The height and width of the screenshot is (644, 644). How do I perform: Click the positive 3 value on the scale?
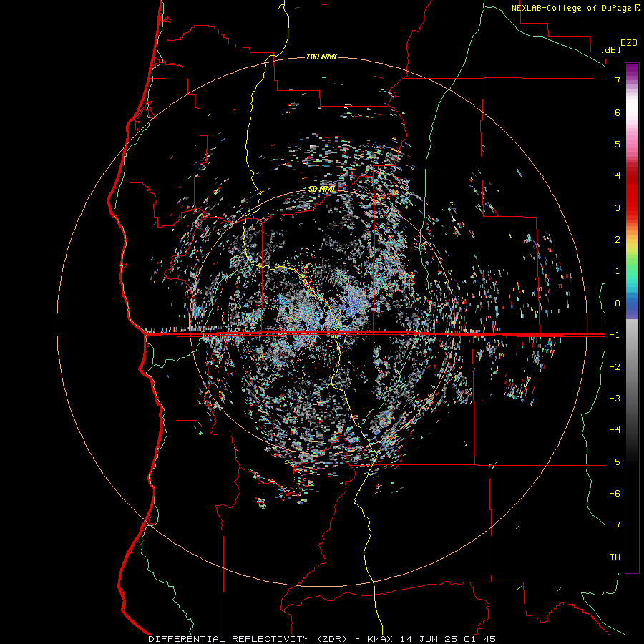pyautogui.click(x=618, y=208)
